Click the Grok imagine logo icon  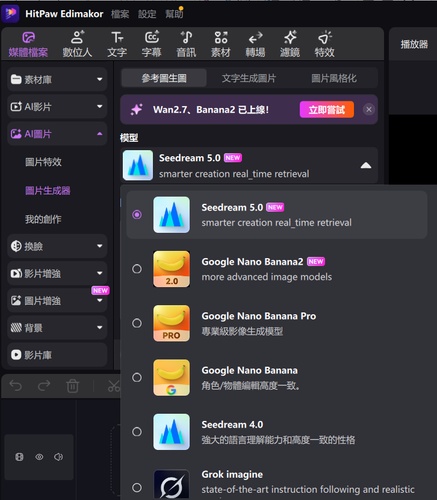coord(171,485)
